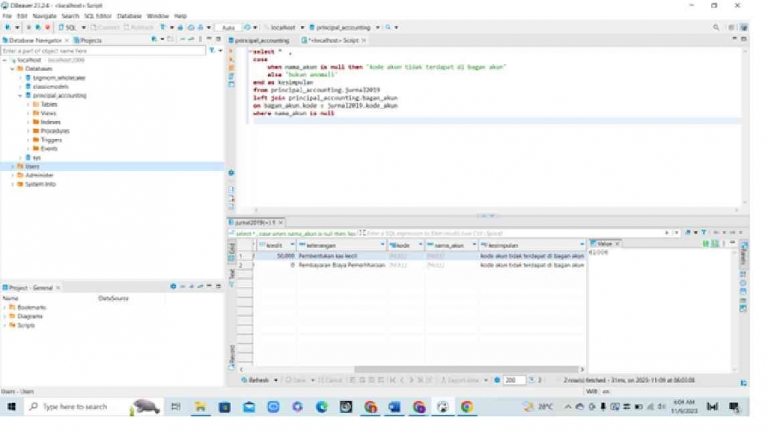
Task: Select the sys database
Action: pyautogui.click(x=36, y=158)
